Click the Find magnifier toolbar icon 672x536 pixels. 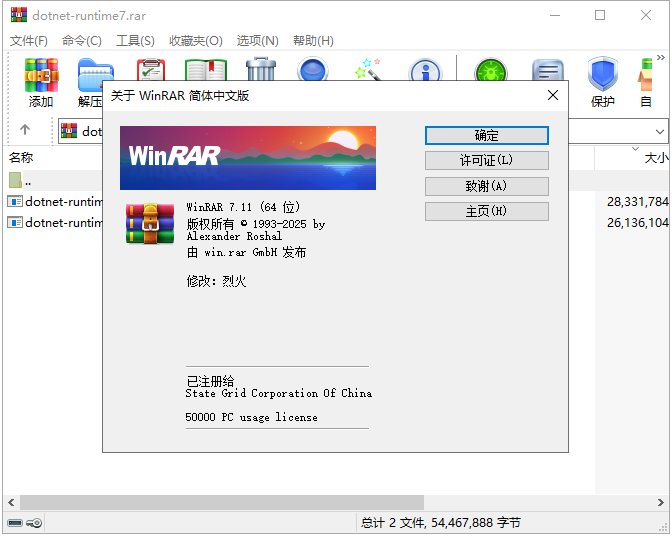click(x=312, y=69)
